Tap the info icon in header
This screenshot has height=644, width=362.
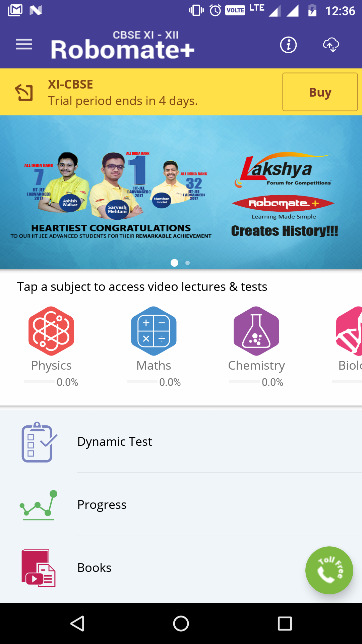coord(288,45)
